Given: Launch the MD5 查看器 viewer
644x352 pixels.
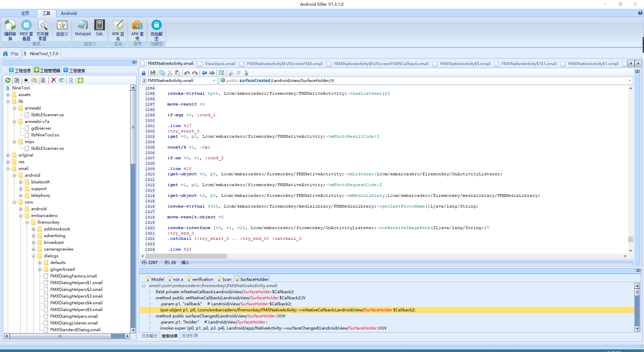Looking at the screenshot, I should tap(26, 30).
